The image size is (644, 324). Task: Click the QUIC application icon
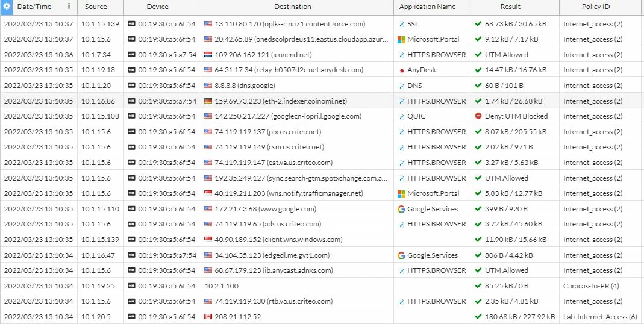click(x=402, y=117)
